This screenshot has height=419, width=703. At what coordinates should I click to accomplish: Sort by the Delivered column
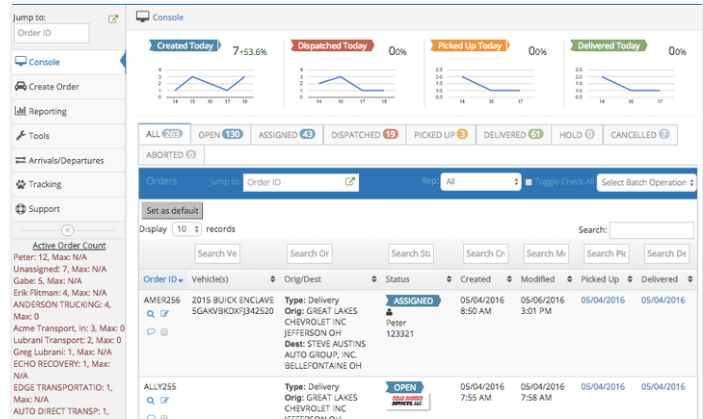(x=667, y=279)
